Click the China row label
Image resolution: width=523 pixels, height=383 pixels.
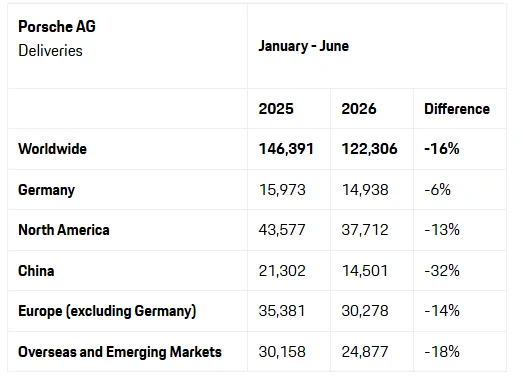36,271
